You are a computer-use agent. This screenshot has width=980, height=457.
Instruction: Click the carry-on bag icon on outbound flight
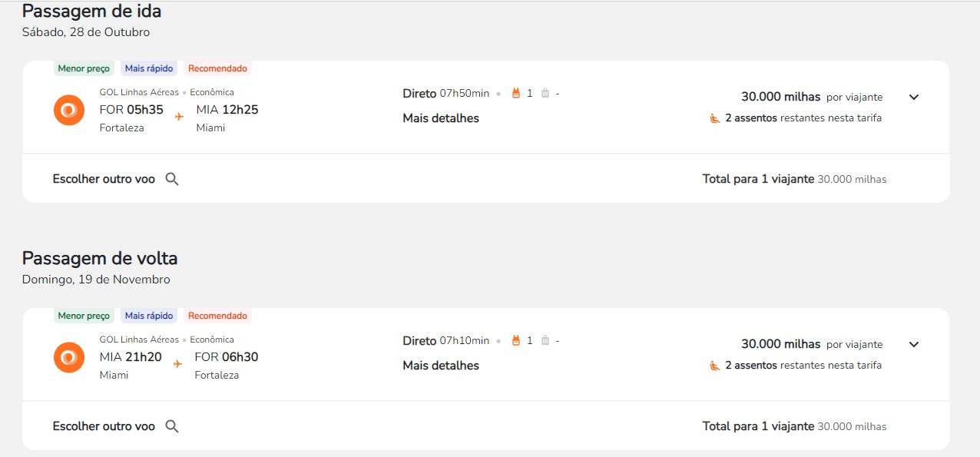click(x=516, y=93)
